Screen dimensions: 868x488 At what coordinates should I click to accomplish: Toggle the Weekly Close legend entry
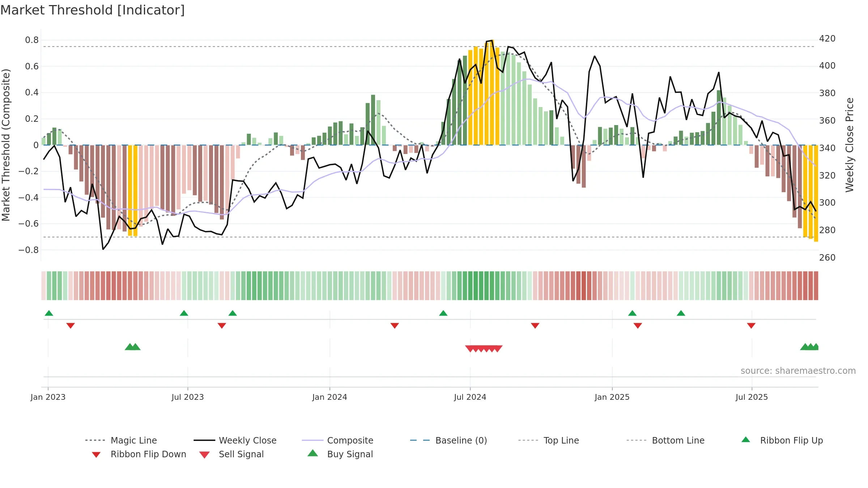(x=235, y=440)
